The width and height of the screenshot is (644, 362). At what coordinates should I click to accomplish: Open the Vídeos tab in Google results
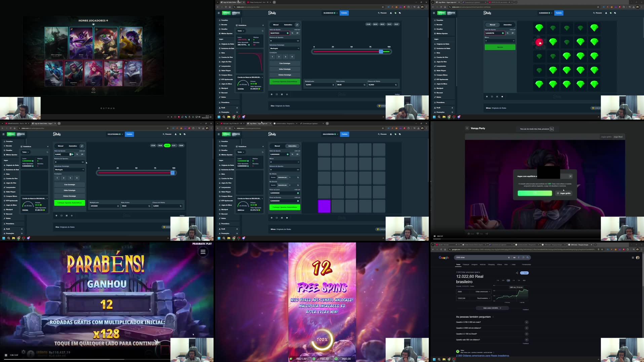(x=499, y=264)
